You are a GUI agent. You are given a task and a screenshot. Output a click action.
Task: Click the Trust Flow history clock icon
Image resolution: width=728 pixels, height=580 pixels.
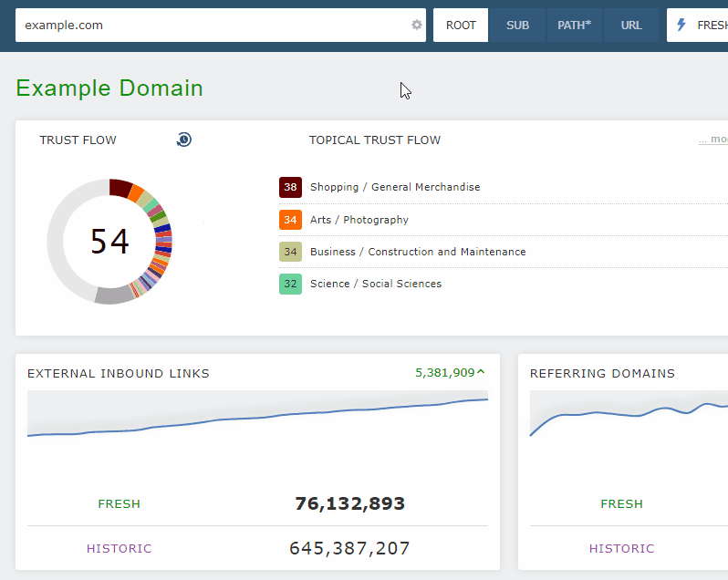(x=183, y=140)
